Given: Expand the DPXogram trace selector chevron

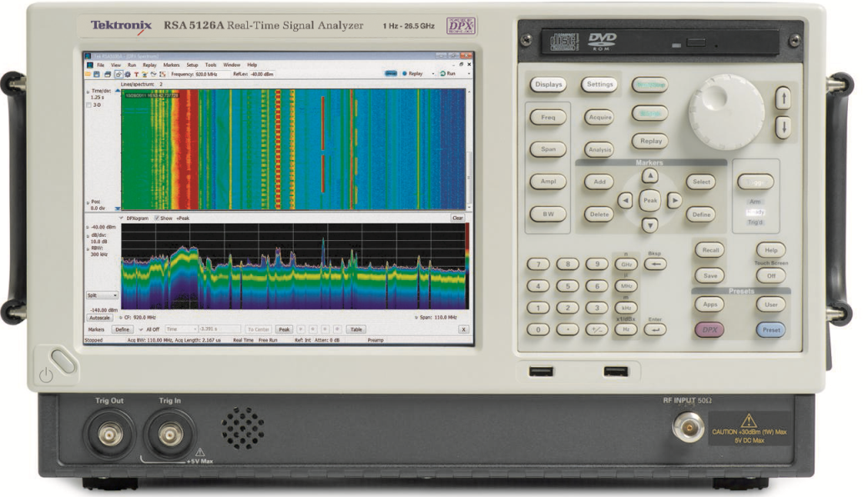Looking at the screenshot, I should [121, 218].
